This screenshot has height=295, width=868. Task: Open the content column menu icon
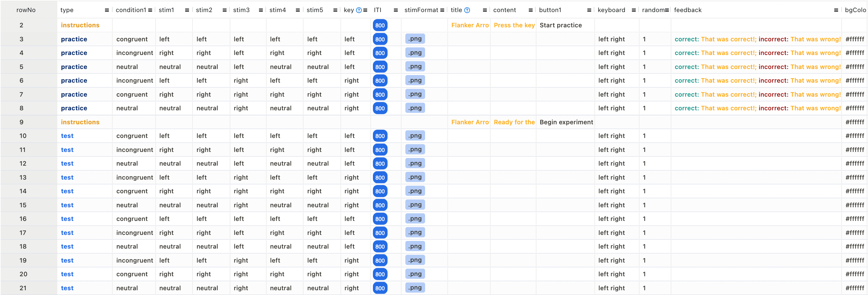pos(531,10)
